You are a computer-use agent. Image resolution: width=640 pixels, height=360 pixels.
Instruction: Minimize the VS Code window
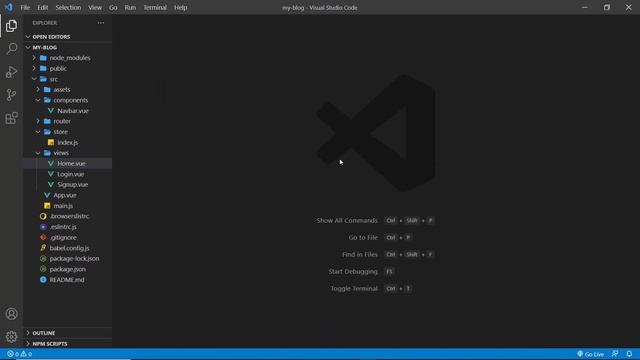coord(585,7)
